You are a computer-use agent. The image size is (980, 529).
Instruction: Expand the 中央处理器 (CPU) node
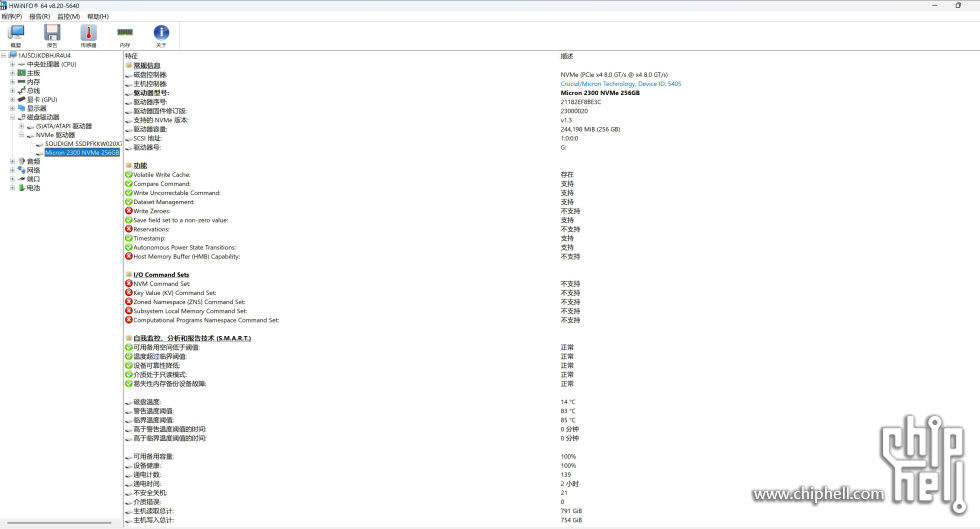[12, 64]
